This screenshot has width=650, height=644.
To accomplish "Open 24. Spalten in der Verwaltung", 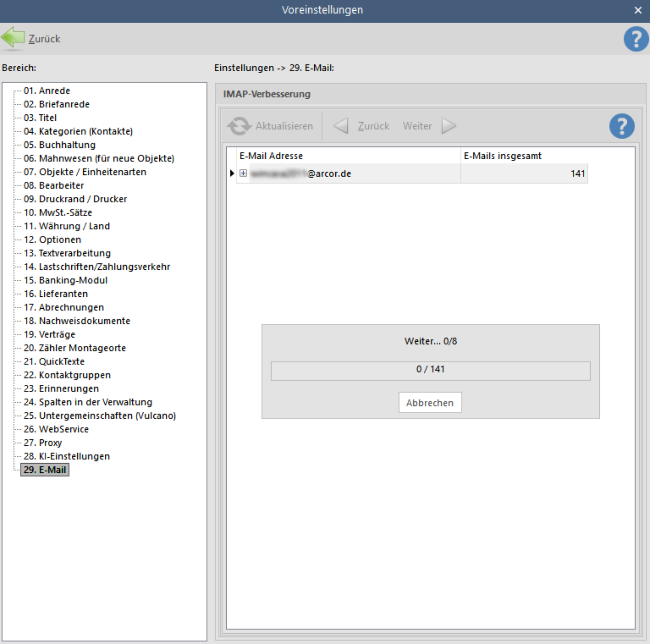I will (88, 402).
